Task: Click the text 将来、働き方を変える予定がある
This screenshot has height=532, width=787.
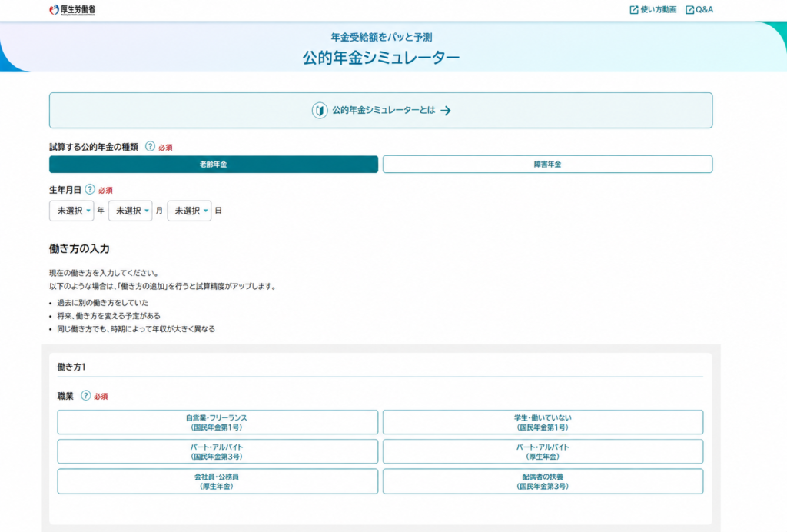Action: click(109, 316)
